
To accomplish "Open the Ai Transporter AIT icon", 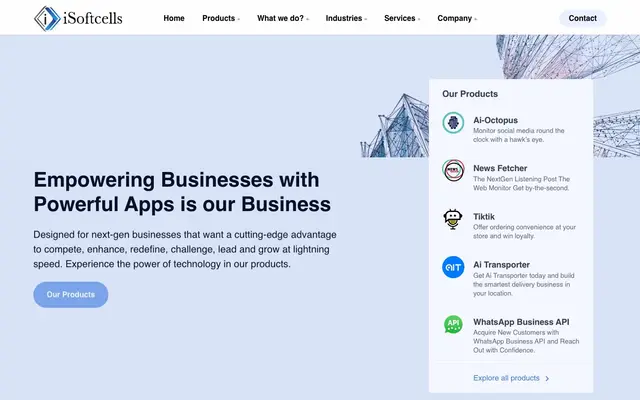I will 453,267.
